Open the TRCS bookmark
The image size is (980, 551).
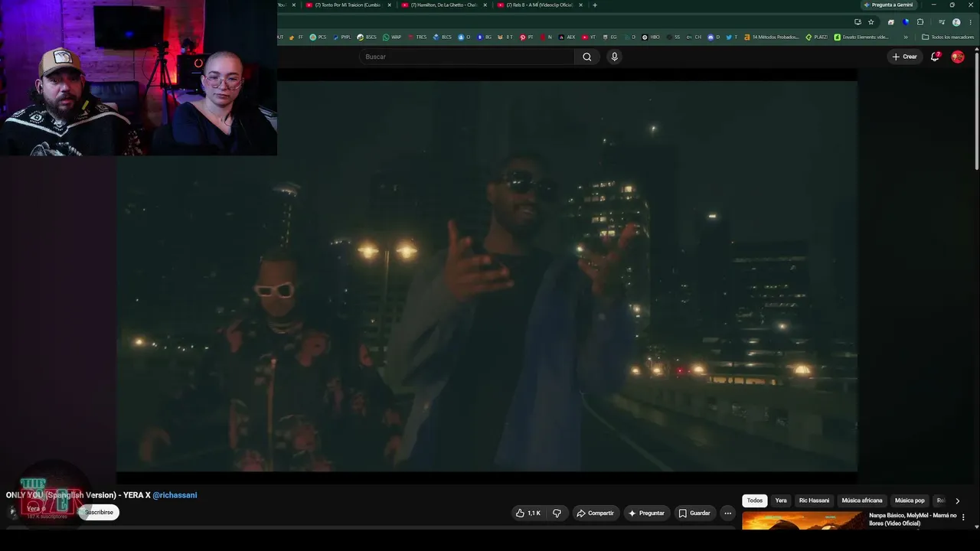coord(417,37)
